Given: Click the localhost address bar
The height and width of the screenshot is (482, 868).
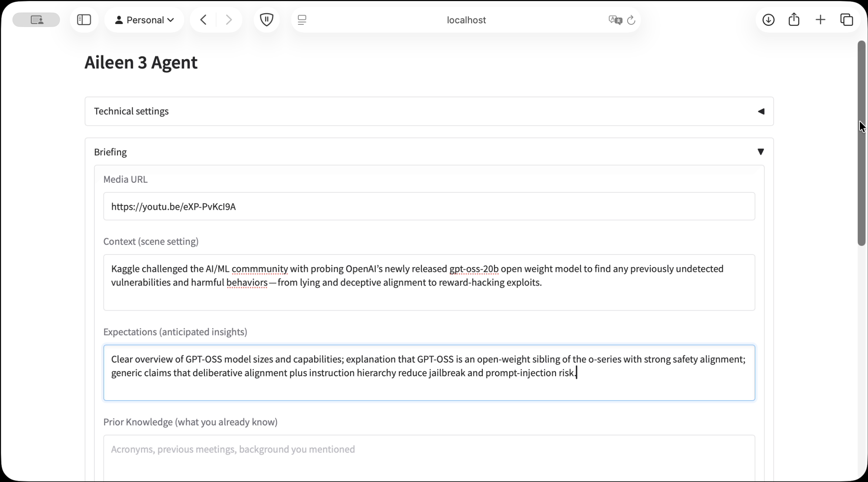Looking at the screenshot, I should pos(466,20).
